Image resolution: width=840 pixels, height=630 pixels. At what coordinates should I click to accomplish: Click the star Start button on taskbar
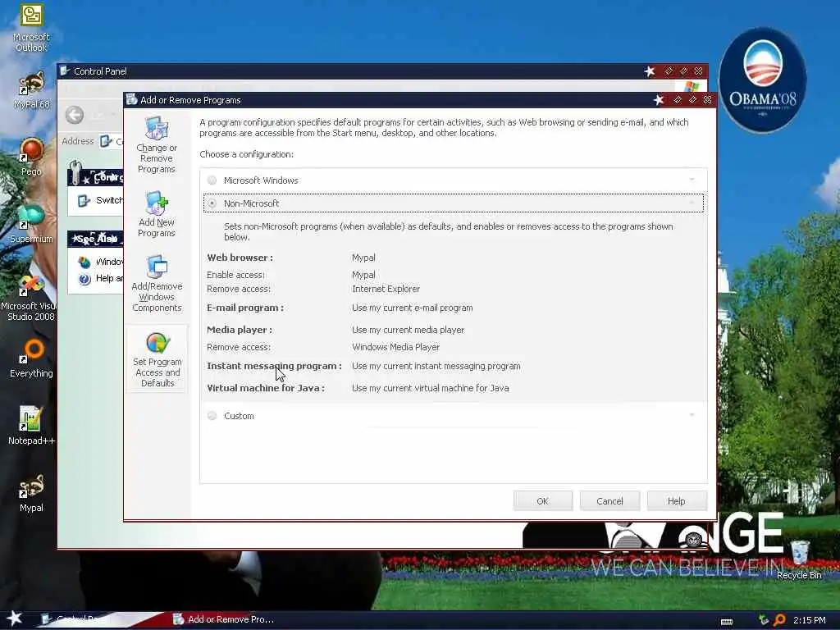tap(15, 619)
